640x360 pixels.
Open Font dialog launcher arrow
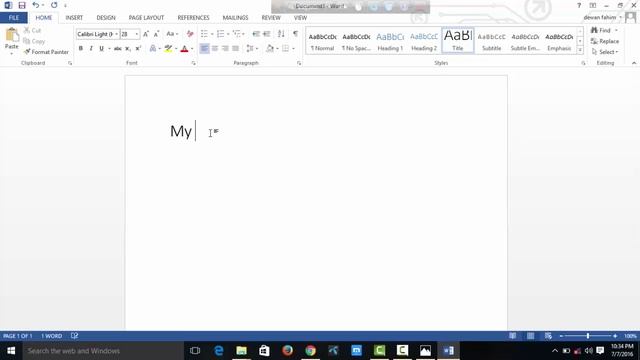pos(193,63)
